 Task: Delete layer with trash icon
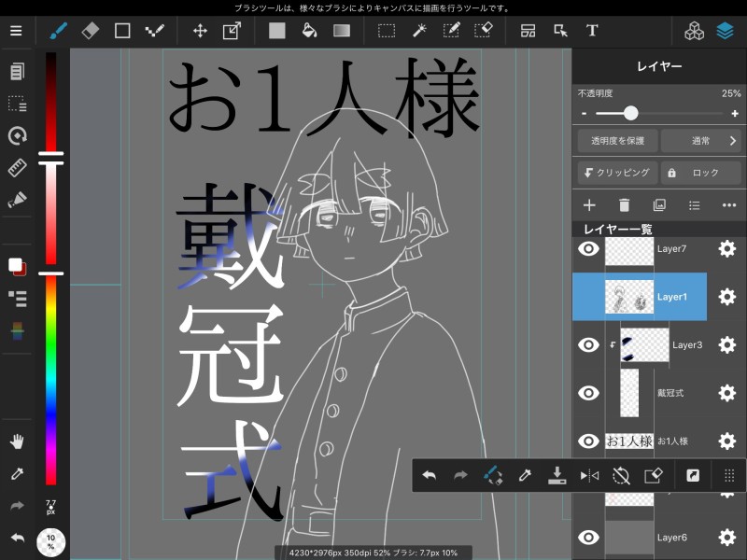pyautogui.click(x=624, y=205)
